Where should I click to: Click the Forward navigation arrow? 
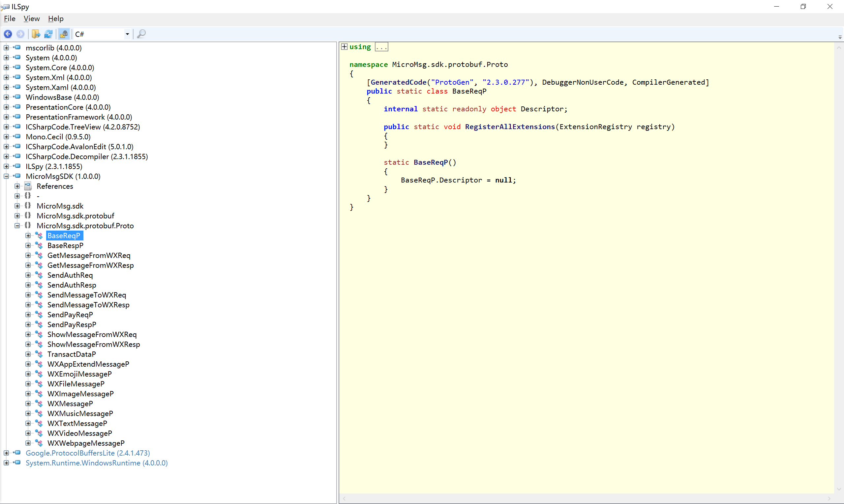pos(20,34)
